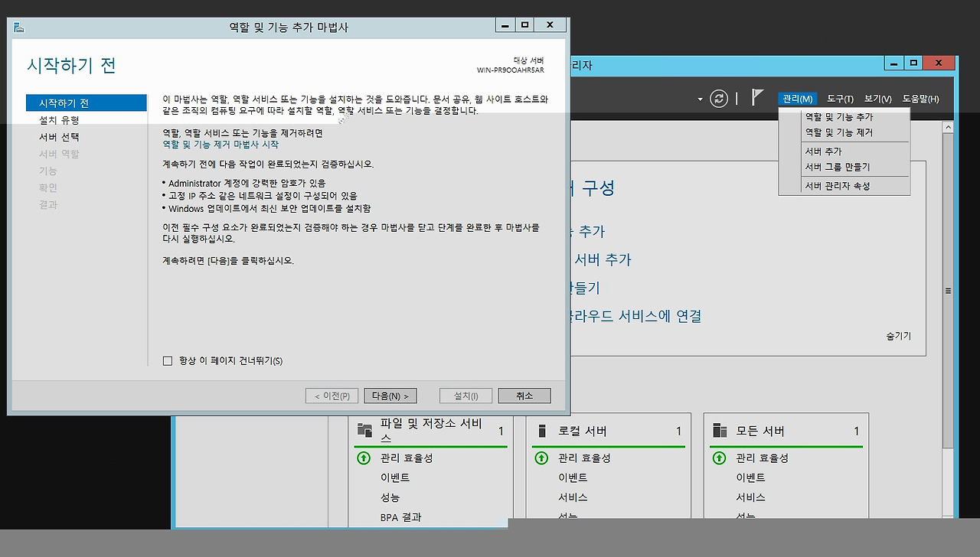Select 서버 그룹 만들기 from 관리 menu

click(x=837, y=167)
